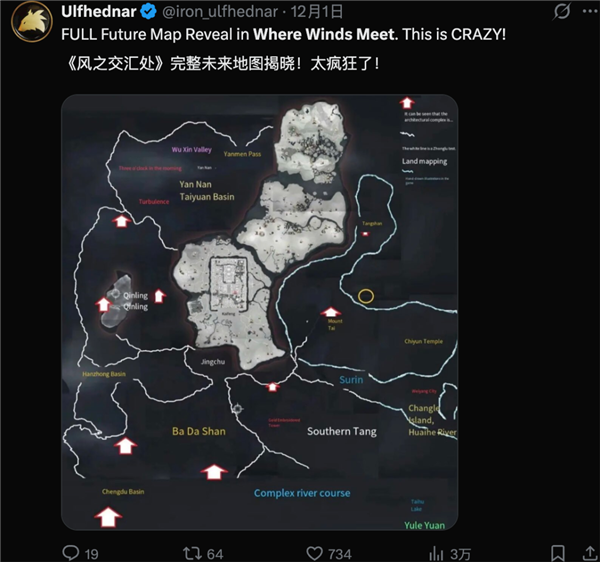Click the 19 replies count
The width and height of the screenshot is (600, 562).
(92, 553)
